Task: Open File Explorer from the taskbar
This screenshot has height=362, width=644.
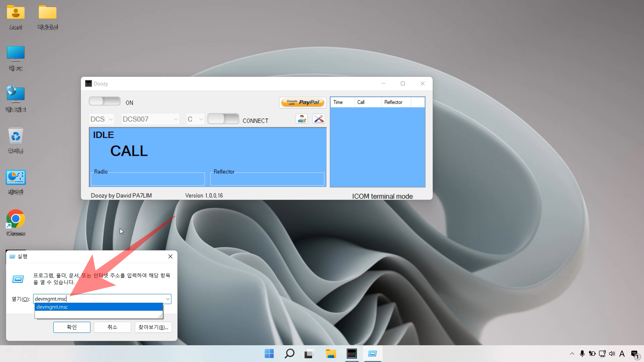Action: [331, 354]
